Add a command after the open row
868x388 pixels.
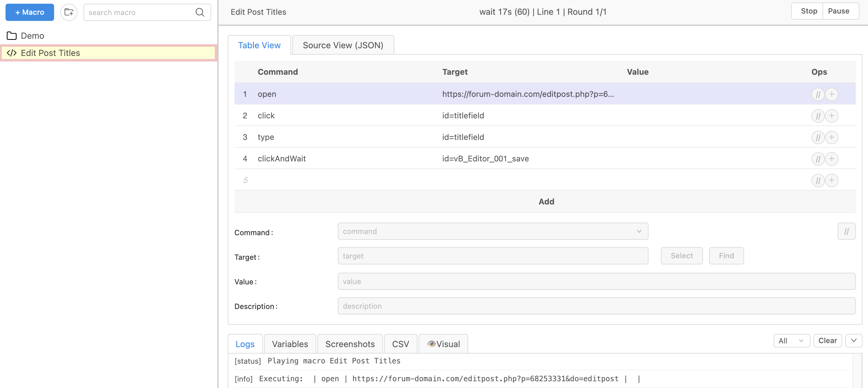click(832, 94)
